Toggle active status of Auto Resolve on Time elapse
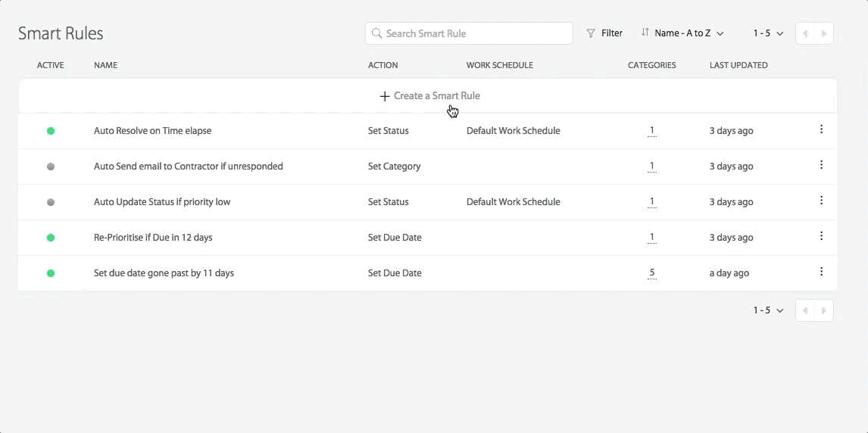 pos(51,131)
